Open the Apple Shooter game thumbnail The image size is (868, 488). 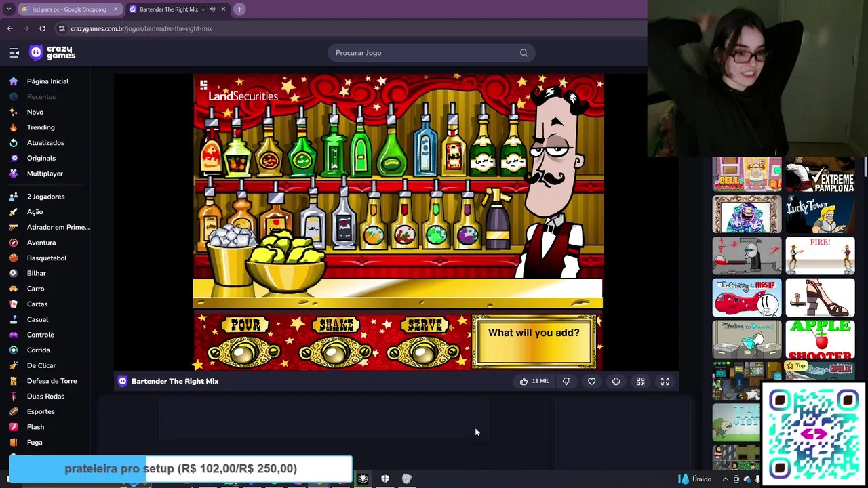pos(820,339)
